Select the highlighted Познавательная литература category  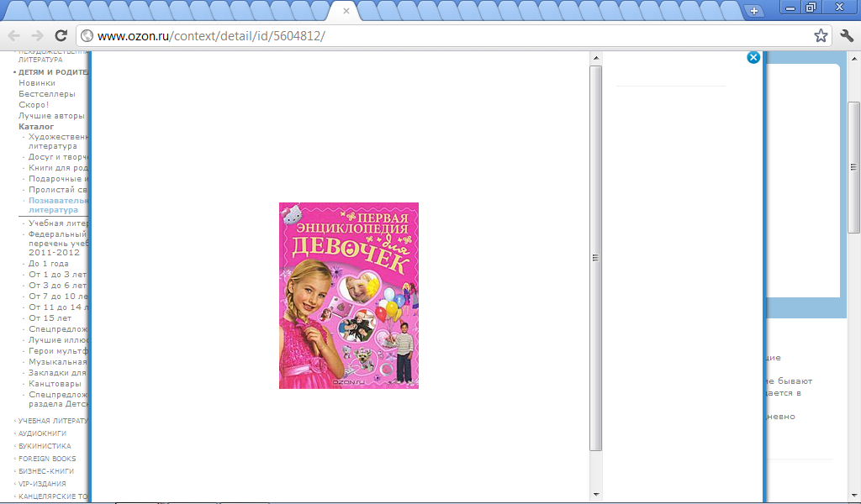coord(58,205)
